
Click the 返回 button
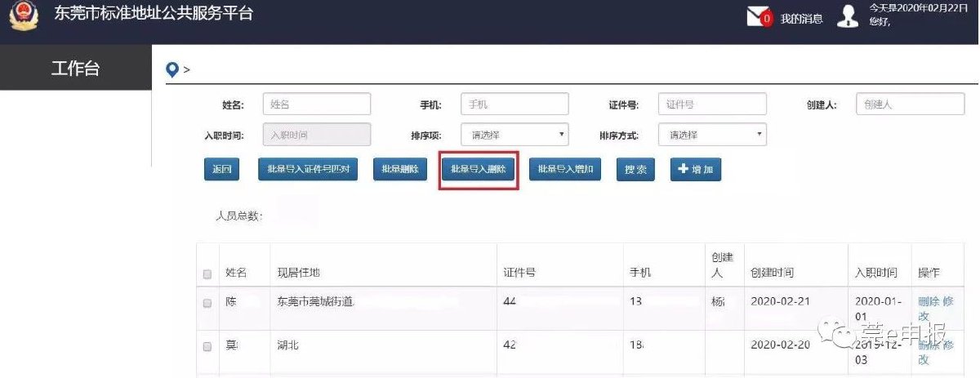tap(222, 170)
